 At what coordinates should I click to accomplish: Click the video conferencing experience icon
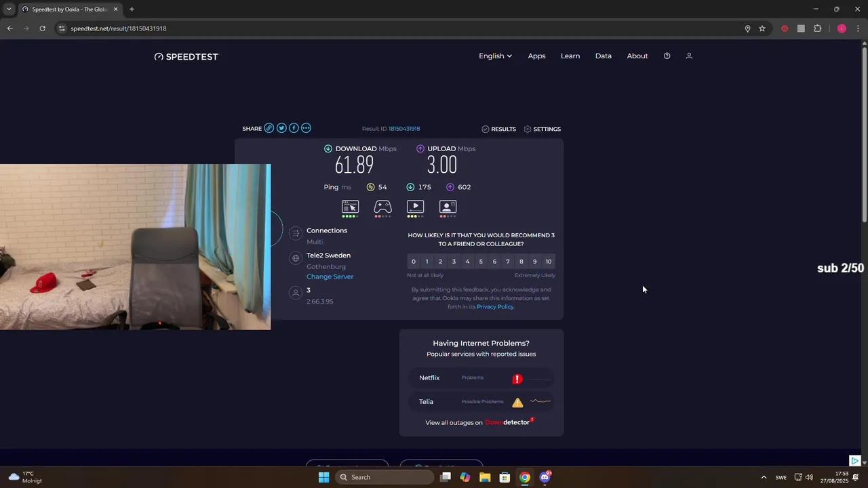(448, 207)
